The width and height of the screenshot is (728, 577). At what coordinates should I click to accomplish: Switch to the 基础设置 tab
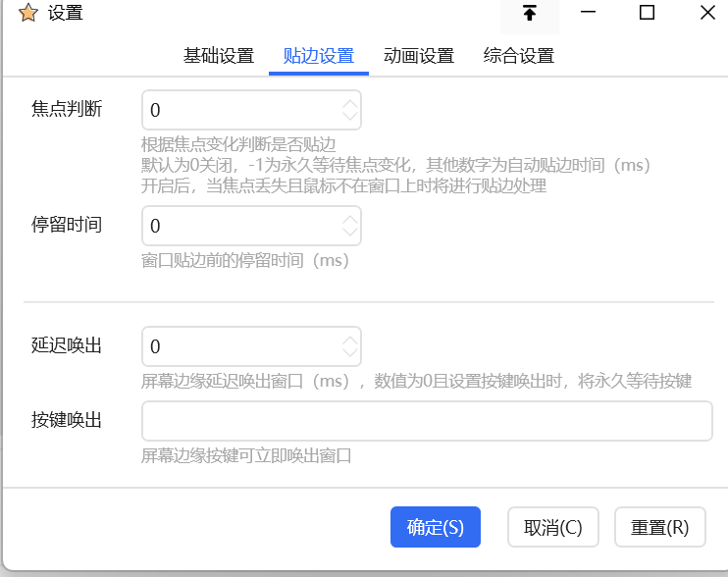pyautogui.click(x=219, y=56)
